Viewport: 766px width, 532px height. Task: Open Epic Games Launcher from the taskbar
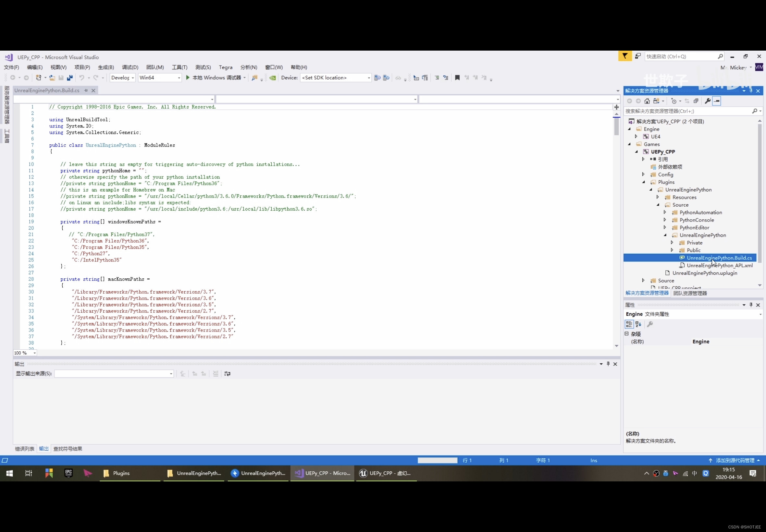[68, 473]
